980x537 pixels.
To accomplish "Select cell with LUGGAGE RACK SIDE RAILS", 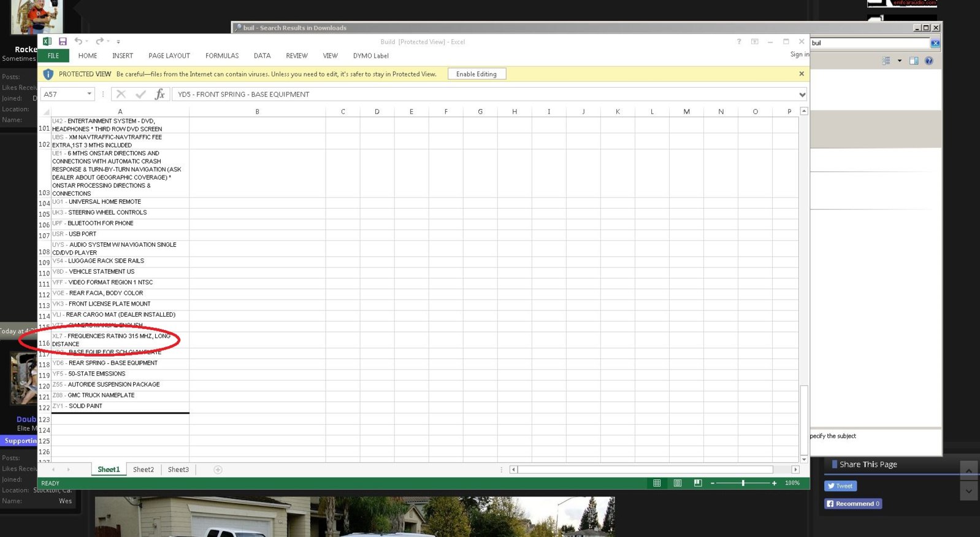I will coord(120,261).
